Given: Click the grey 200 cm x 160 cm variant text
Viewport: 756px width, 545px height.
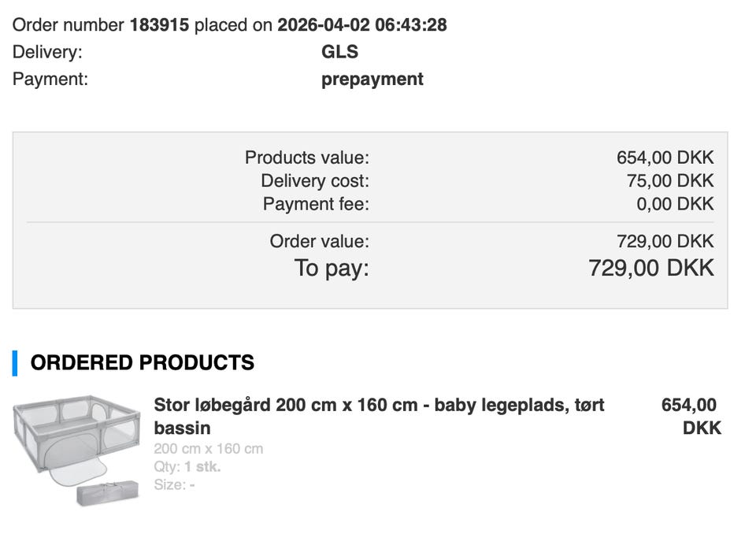Looking at the screenshot, I should (209, 449).
